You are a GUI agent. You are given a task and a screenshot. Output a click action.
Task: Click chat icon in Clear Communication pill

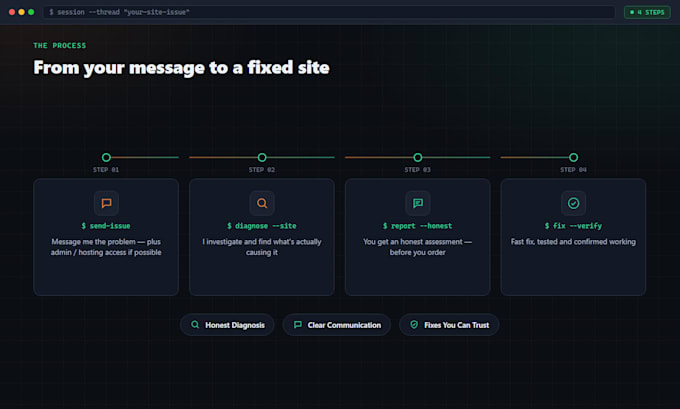click(298, 324)
